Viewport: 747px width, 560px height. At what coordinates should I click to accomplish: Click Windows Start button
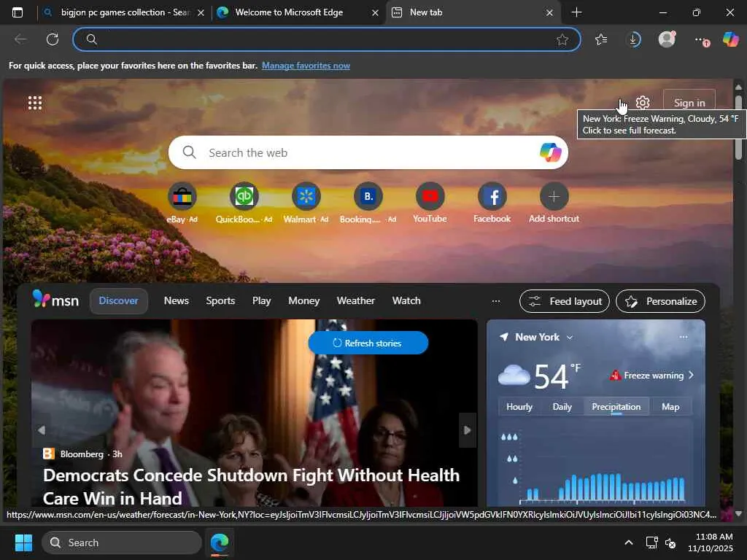23,542
